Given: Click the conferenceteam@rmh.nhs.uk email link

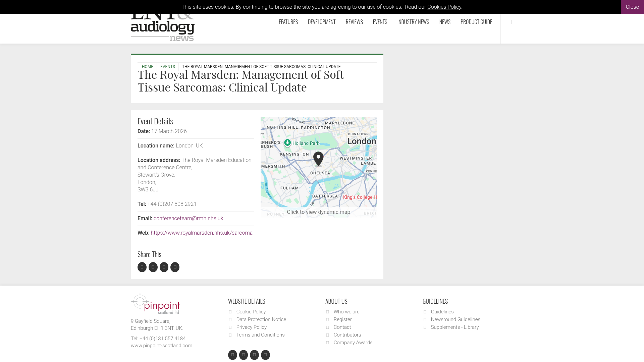Looking at the screenshot, I should (188, 219).
